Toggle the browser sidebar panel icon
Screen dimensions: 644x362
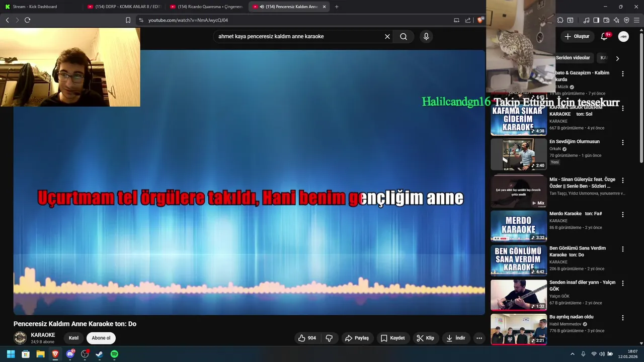tap(596, 20)
